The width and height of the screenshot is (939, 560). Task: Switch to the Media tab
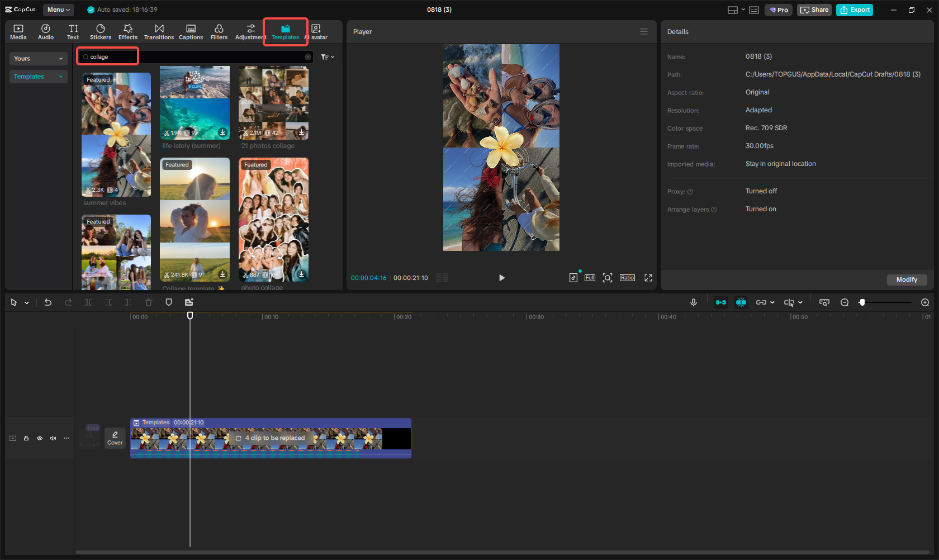(18, 31)
